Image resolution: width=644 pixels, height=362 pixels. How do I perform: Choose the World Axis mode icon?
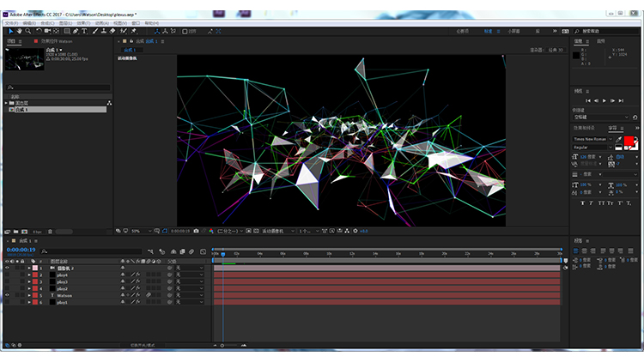pyautogui.click(x=165, y=31)
